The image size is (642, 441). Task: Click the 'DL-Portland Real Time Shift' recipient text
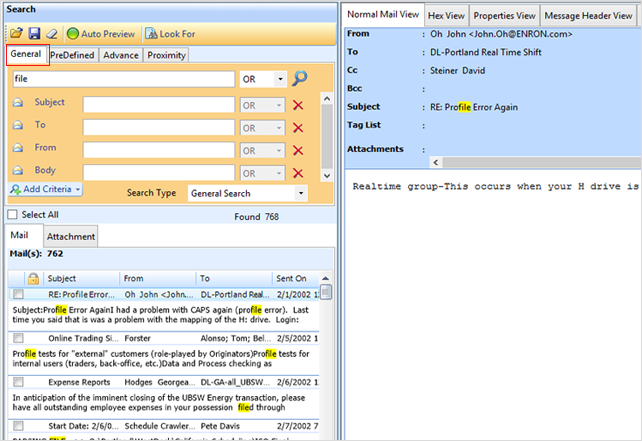(x=486, y=52)
